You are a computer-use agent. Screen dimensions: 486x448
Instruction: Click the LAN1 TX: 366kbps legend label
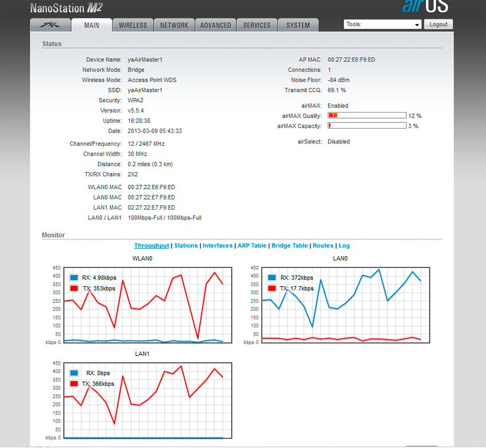click(98, 384)
